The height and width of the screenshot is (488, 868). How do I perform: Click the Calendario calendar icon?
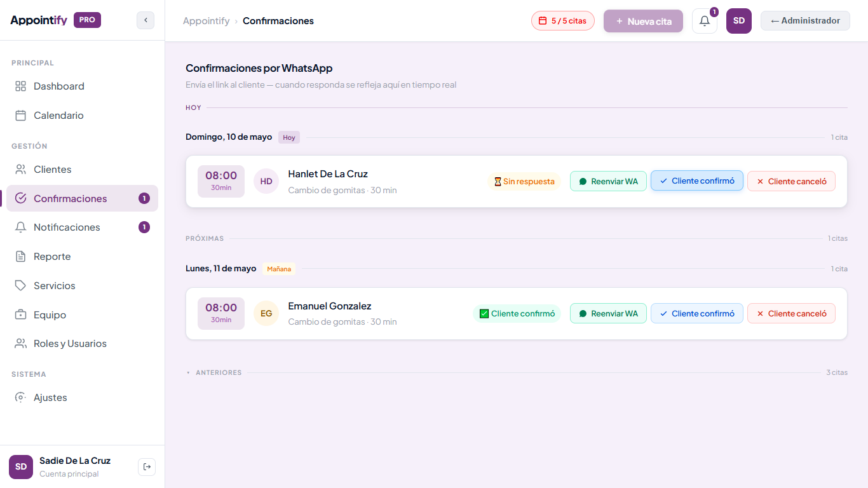(x=21, y=116)
